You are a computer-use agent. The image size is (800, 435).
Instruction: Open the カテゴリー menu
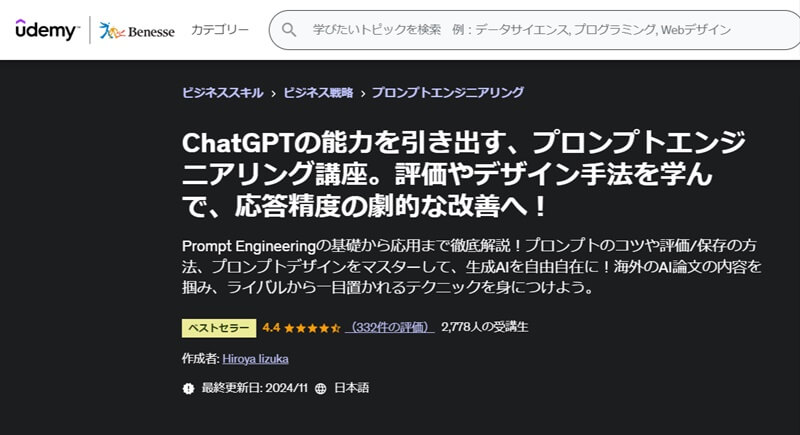pos(221,31)
